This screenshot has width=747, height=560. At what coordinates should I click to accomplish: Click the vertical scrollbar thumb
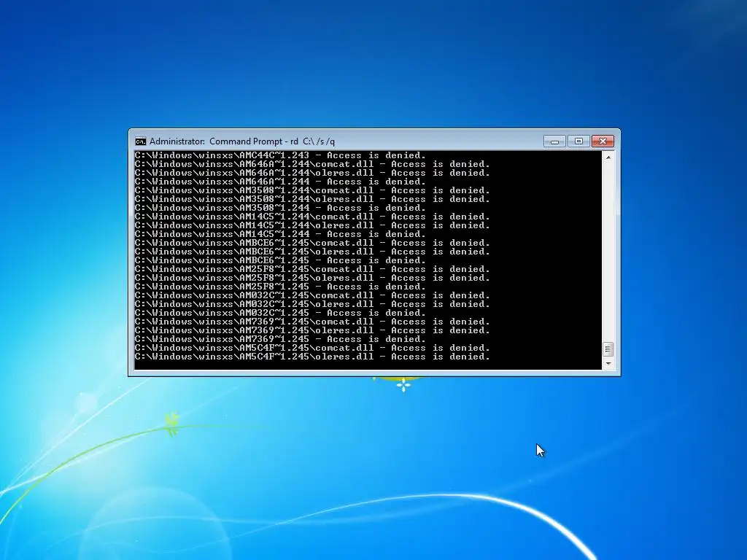coord(608,349)
